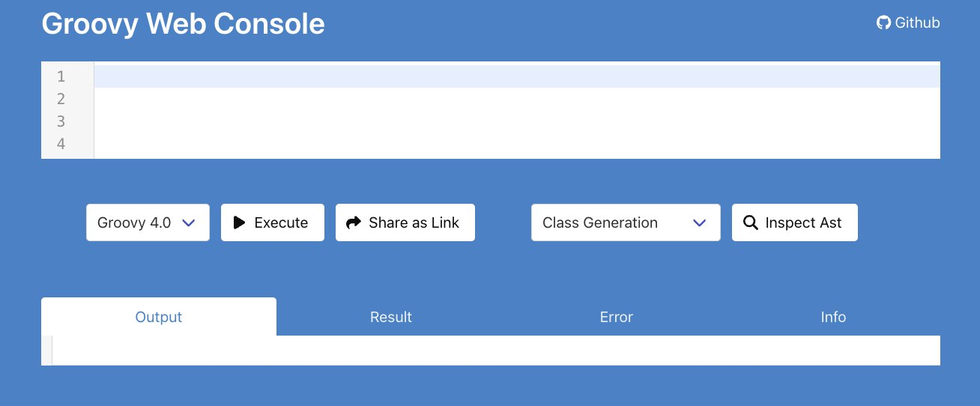Open the Class Generation phase dropdown
The image size is (980, 406).
point(626,222)
